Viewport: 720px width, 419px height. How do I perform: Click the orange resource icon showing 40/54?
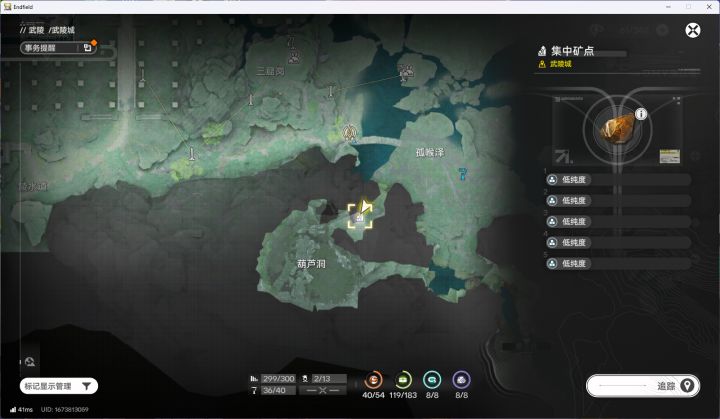tap(373, 380)
